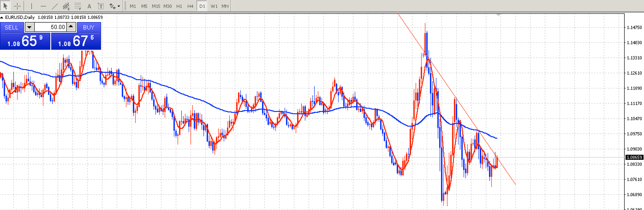
Task: Click the 1.08659 current price label
Action: (634, 157)
